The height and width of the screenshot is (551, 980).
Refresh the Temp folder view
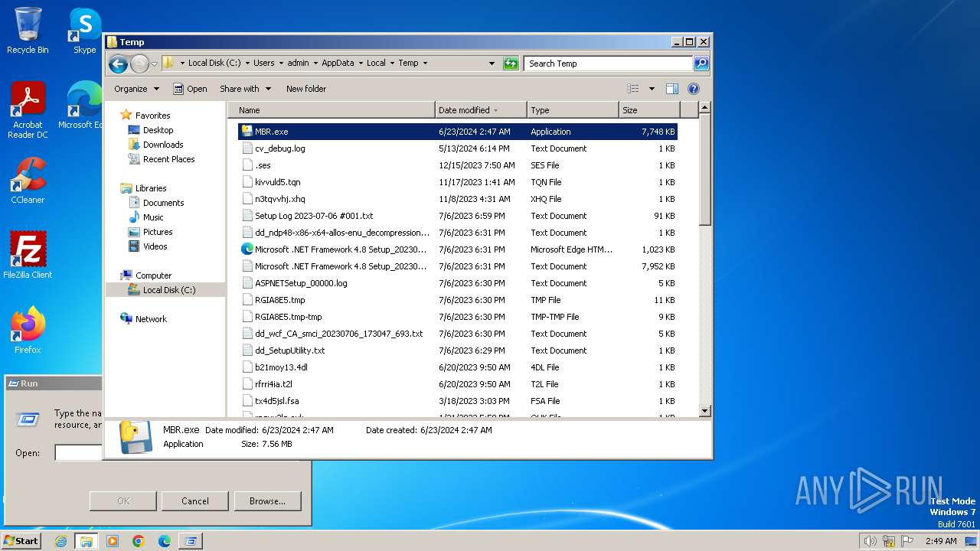pos(511,64)
